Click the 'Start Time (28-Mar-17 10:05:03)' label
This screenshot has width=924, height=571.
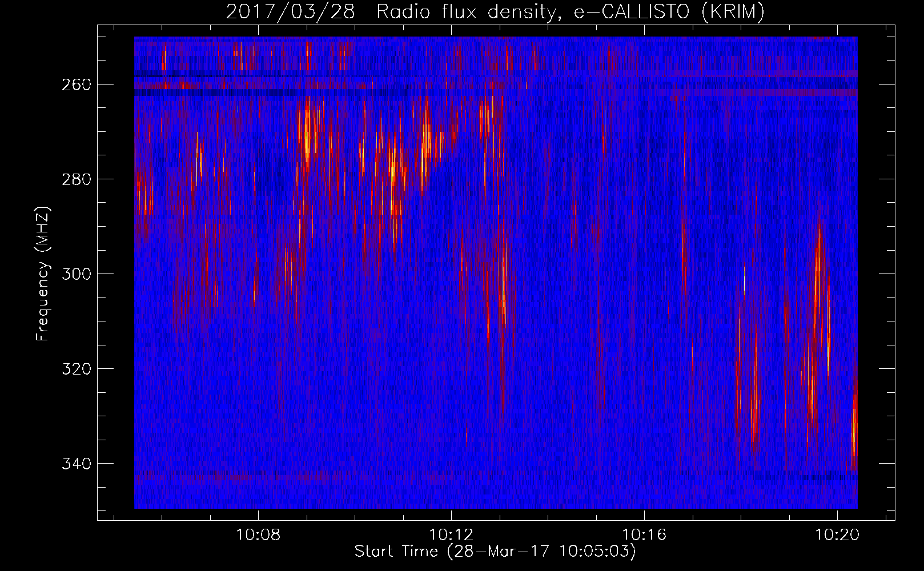tap(495, 552)
